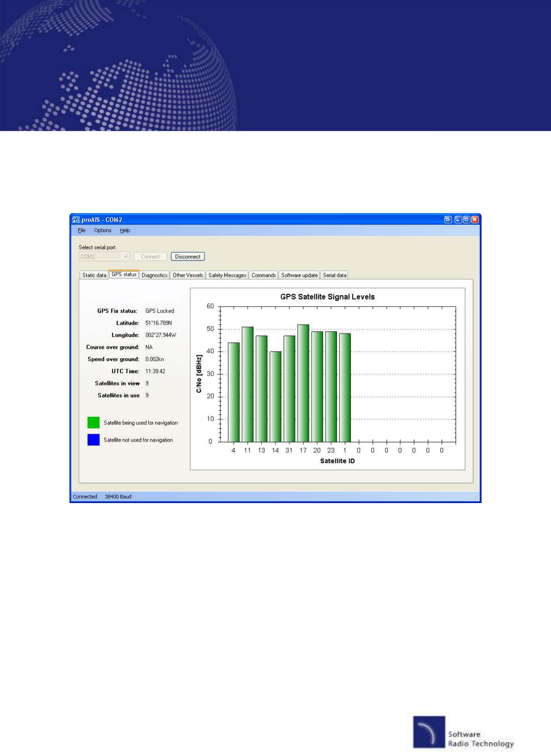Click the Disconnect button

tap(188, 257)
